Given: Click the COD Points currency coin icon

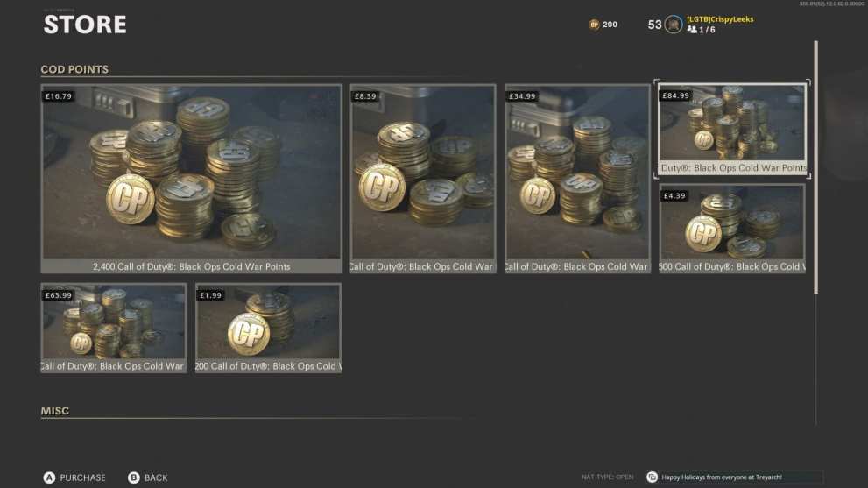Looking at the screenshot, I should (x=594, y=25).
